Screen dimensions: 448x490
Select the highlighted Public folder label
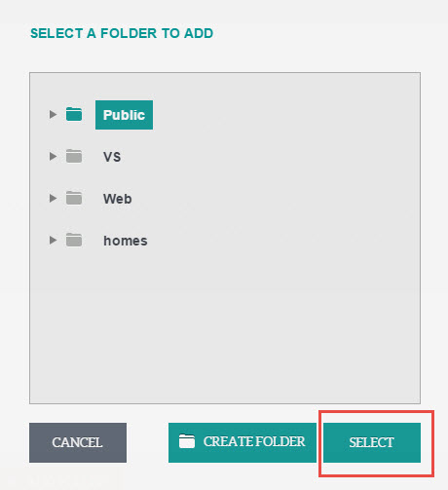coord(124,115)
